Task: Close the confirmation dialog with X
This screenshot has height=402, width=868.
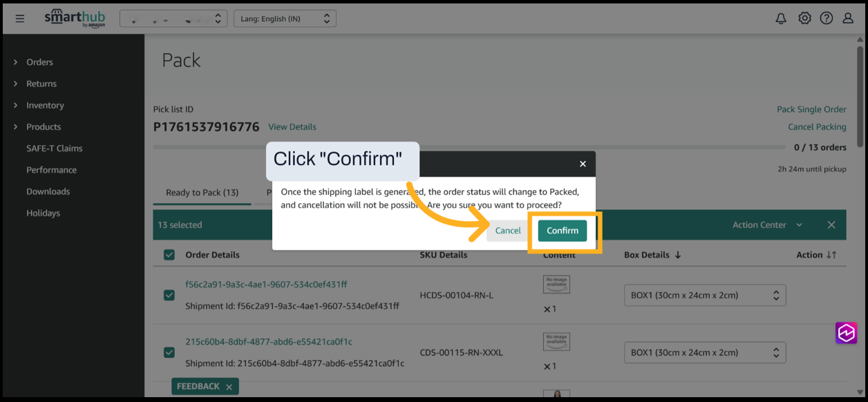Action: coord(583,164)
